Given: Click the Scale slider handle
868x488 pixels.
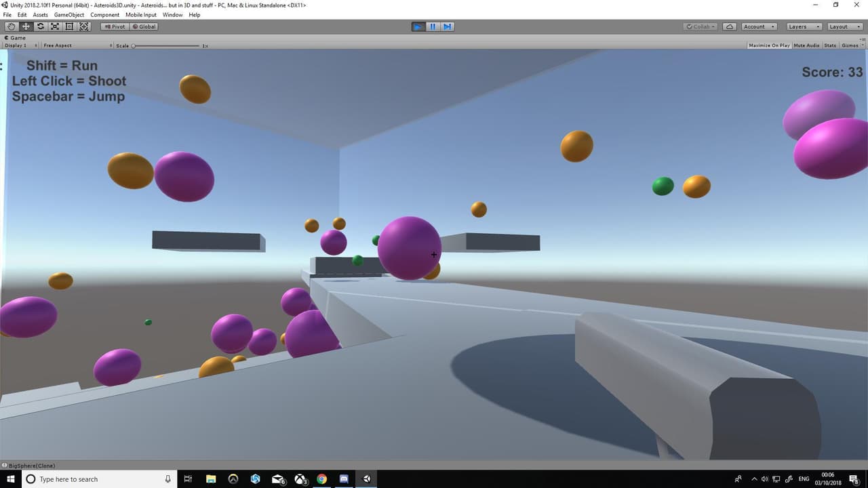Looking at the screenshot, I should [x=134, y=45].
